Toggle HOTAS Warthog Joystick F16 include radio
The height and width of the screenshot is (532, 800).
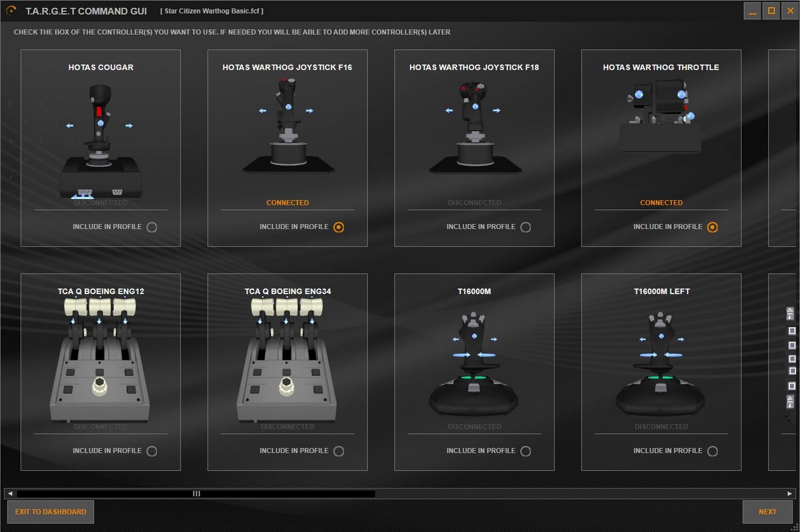(338, 227)
